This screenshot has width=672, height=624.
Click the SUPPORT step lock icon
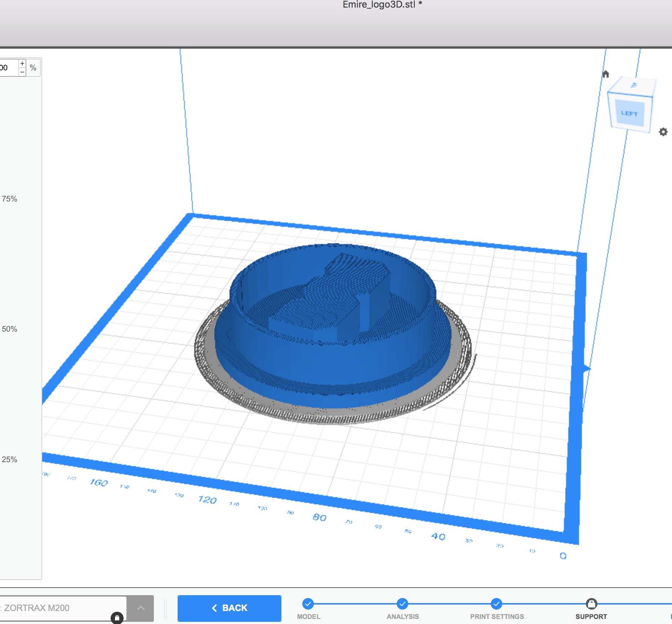pyautogui.click(x=591, y=603)
